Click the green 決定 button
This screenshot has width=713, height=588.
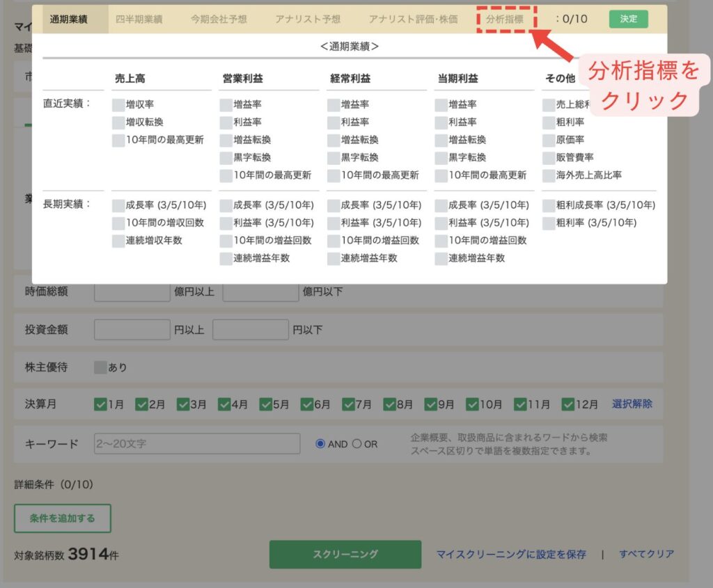tap(629, 19)
